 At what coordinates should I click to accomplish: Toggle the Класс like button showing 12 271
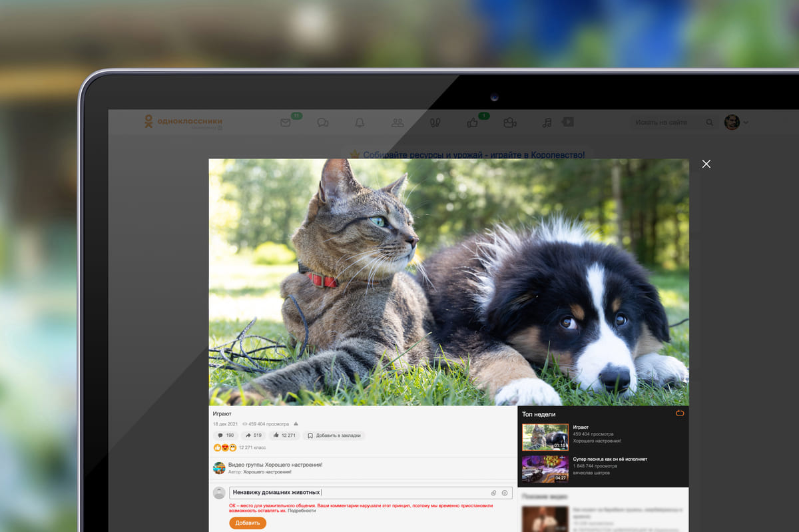[284, 435]
